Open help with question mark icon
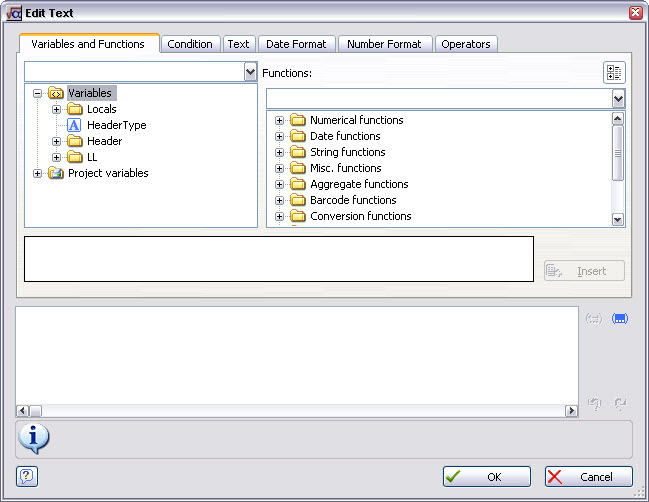Screen dimensions: 649x502 pyautogui.click(x=27, y=476)
